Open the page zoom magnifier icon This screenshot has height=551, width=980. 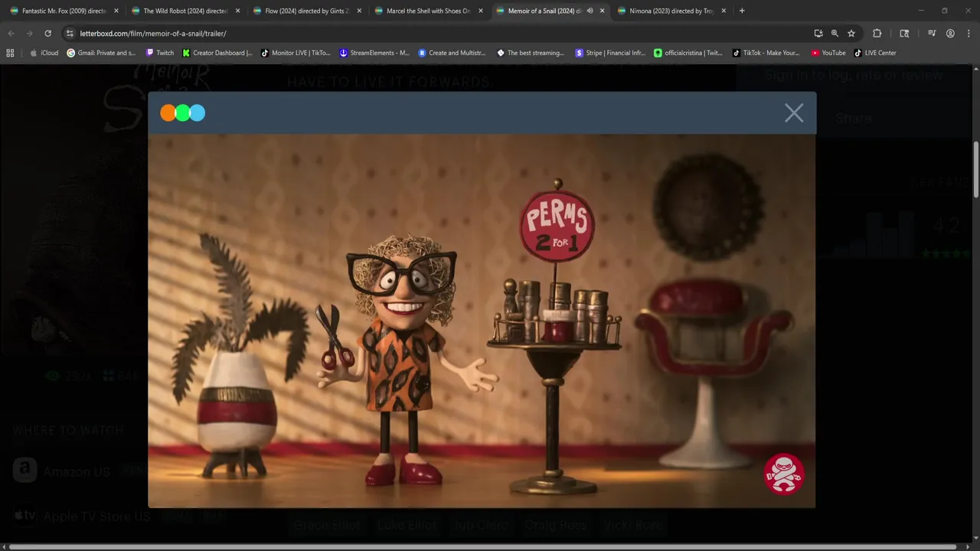[835, 34]
